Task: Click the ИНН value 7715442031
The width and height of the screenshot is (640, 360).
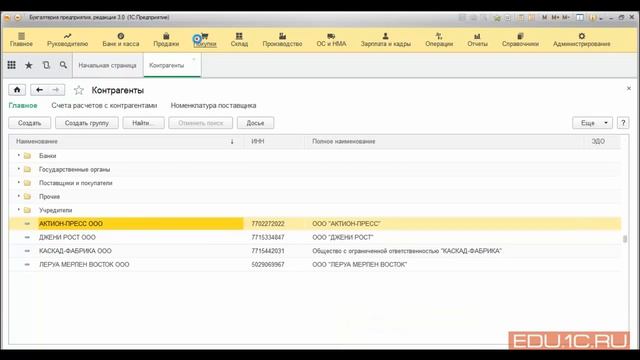Action: [268, 251]
